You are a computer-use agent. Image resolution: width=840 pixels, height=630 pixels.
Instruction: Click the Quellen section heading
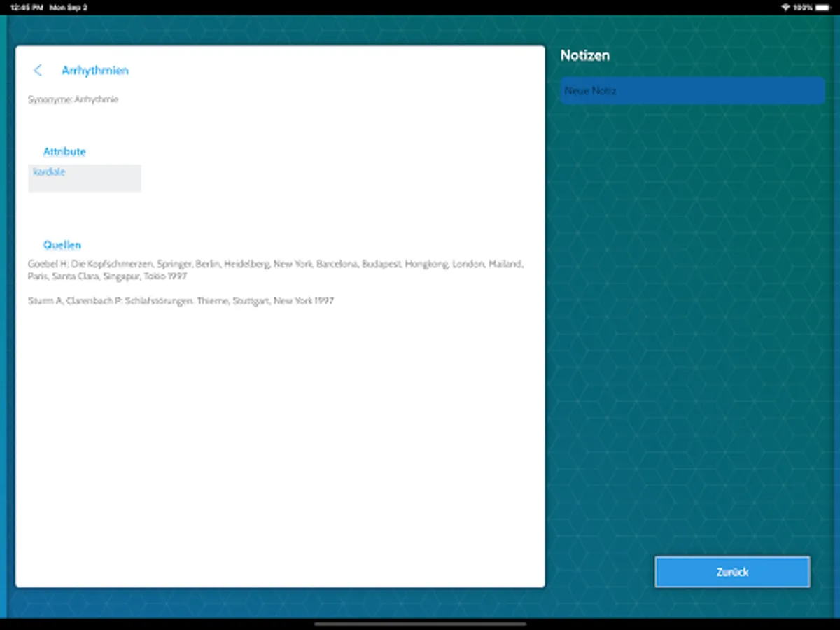tap(62, 245)
